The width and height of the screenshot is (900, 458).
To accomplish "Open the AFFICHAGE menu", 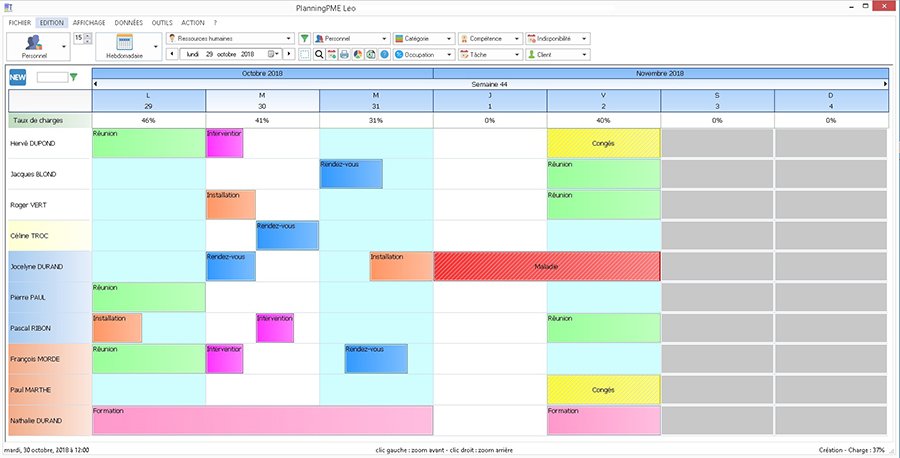I will coord(89,23).
